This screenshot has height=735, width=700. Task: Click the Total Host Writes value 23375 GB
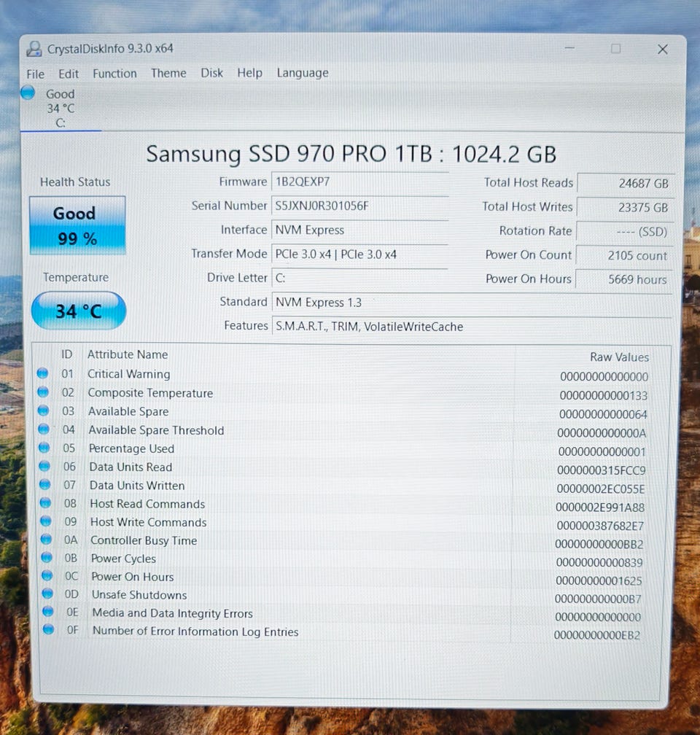click(626, 207)
